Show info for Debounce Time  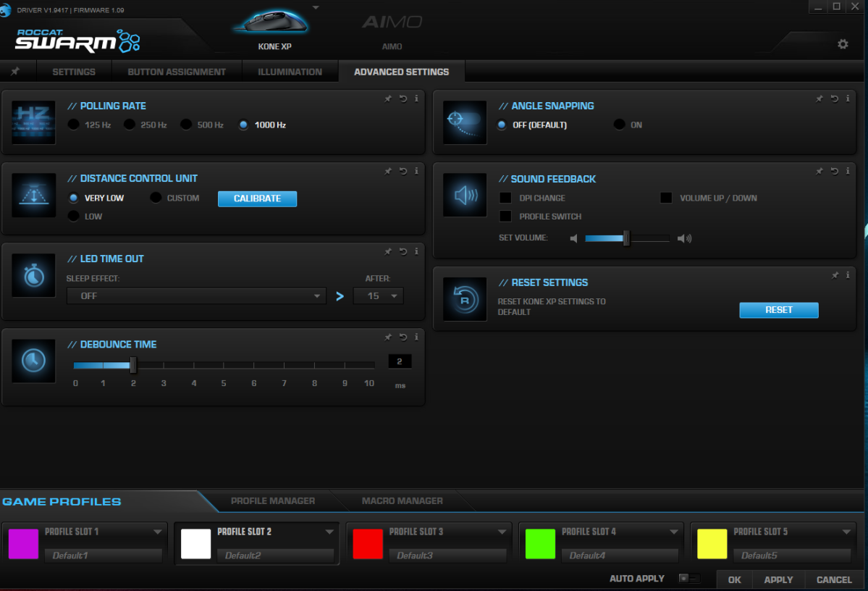coord(416,337)
